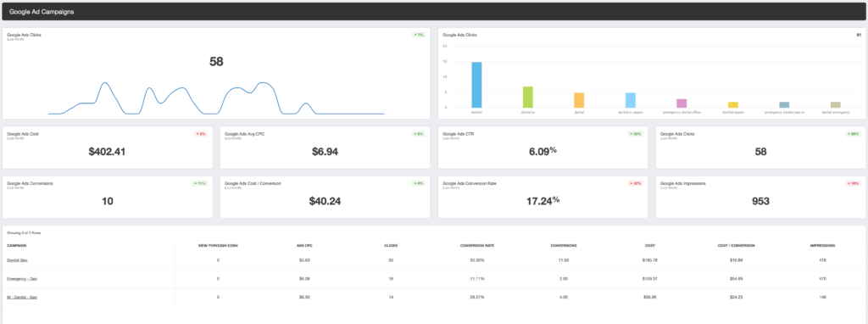Click the 'Showing 3 of 3 Rows' label
The height and width of the screenshot is (324, 868).
(24, 232)
